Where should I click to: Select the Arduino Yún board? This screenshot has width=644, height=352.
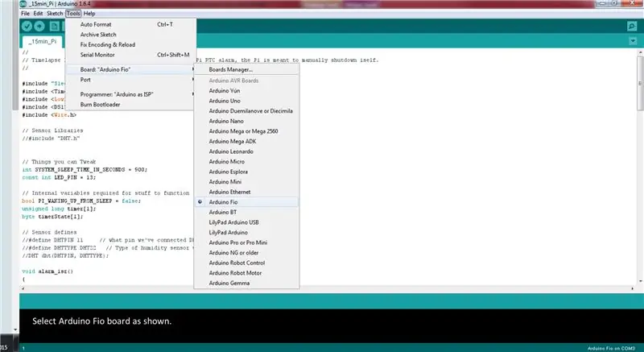pyautogui.click(x=246, y=90)
